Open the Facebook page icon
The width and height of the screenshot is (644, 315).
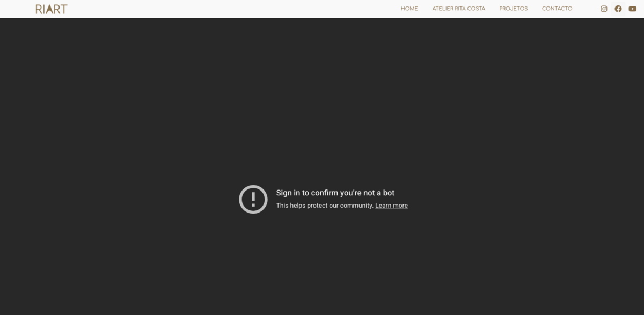pos(618,9)
